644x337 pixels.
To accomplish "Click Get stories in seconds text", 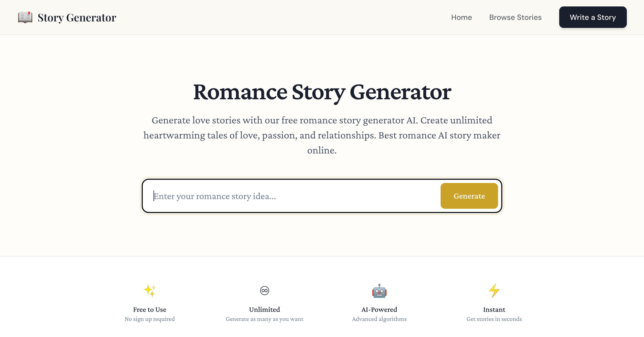I will point(494,319).
